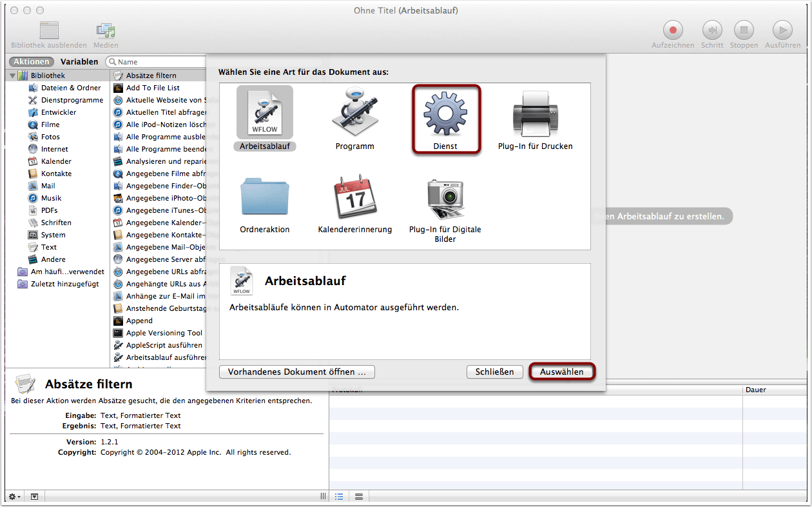Select the Andere category
Screen dimensions: 812x507
pos(53,259)
